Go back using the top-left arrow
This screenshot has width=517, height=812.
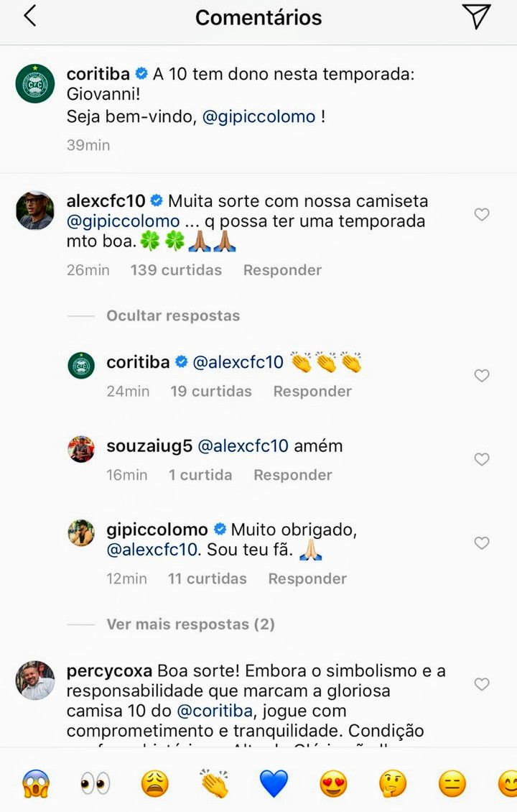pos(30,17)
